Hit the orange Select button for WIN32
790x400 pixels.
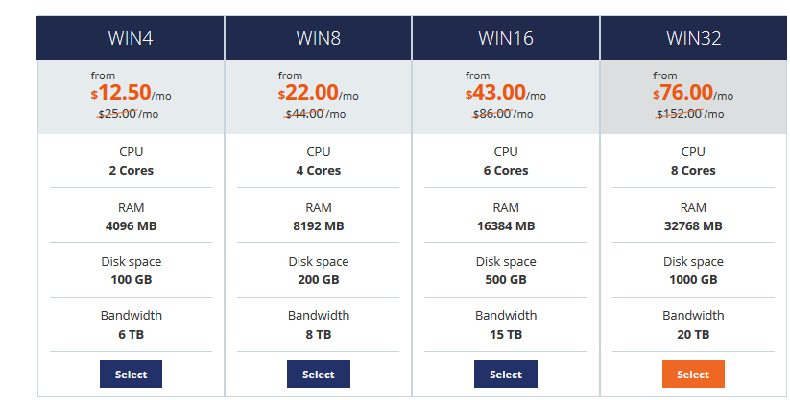[x=693, y=374]
